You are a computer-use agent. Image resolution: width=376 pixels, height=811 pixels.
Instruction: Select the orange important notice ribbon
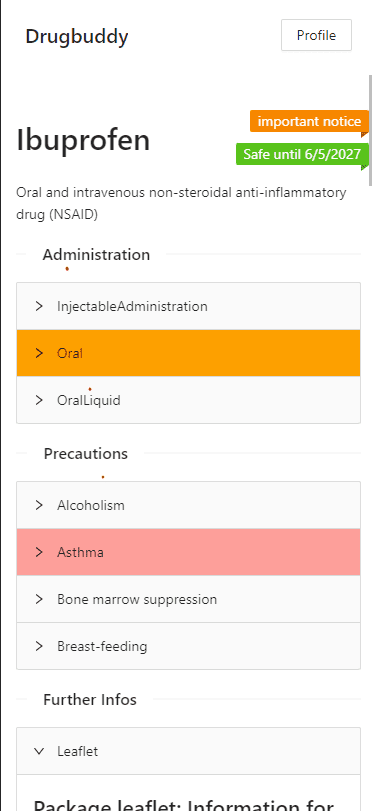point(309,122)
